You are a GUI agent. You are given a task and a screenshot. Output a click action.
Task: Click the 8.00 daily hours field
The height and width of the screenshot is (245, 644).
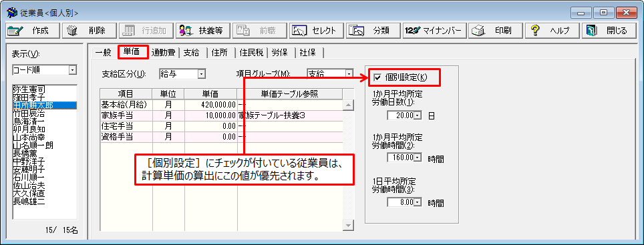pos(401,202)
